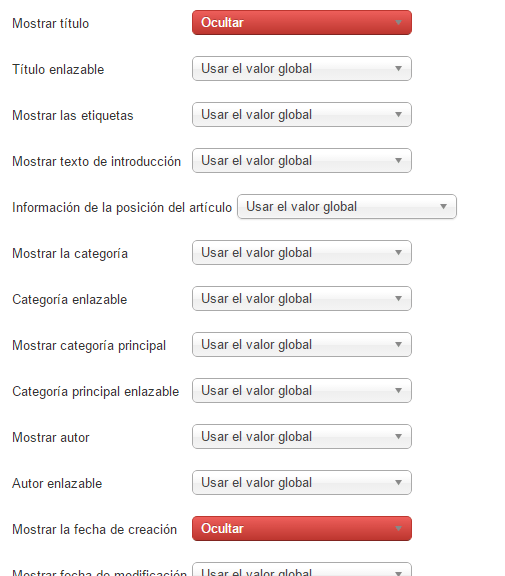Click arrow icon on red Mostrar título select

click(x=398, y=23)
